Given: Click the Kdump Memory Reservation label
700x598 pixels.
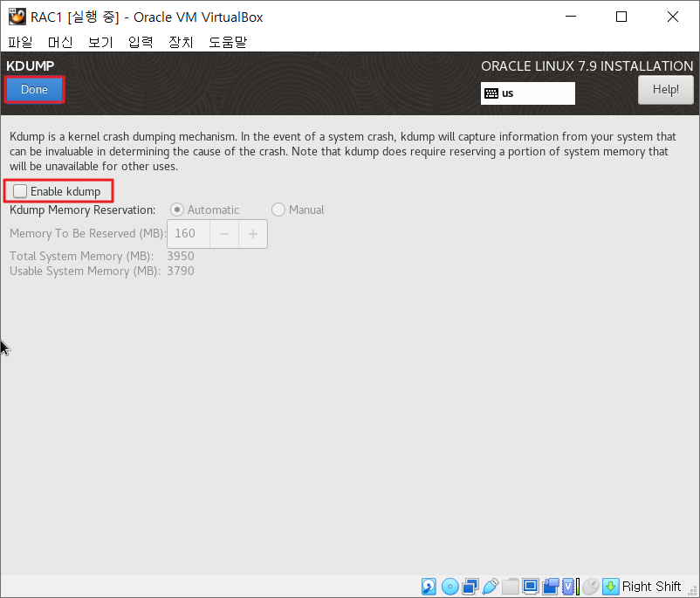Looking at the screenshot, I should pyautogui.click(x=83, y=210).
